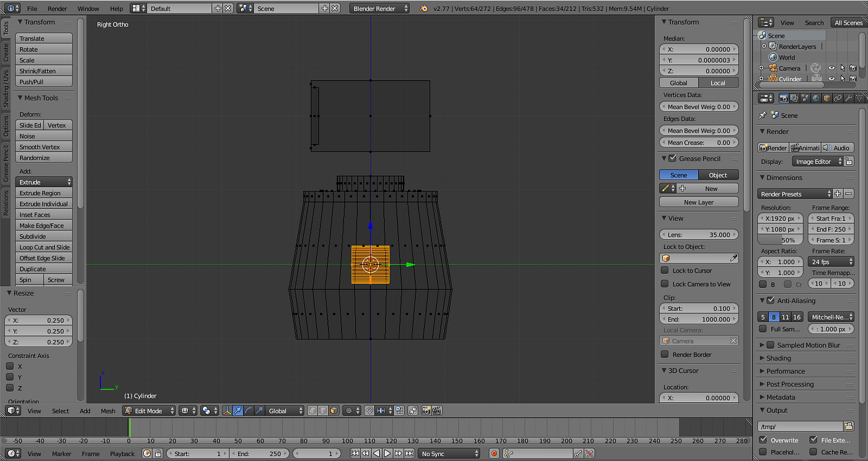This screenshot has height=461, width=868.
Task: Click timeline lock range padlock icon
Action: [x=158, y=454]
